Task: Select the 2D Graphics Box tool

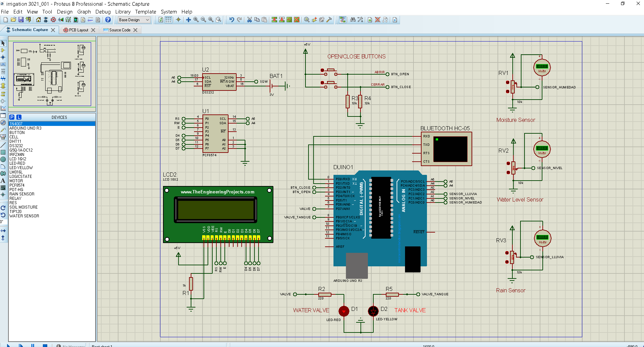Action: 3,152
